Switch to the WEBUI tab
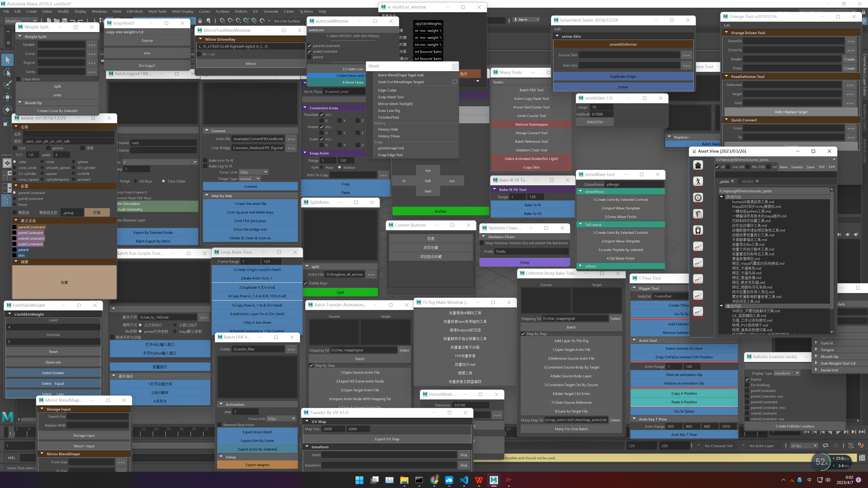The width and height of the screenshot is (868, 488). pyautogui.click(x=747, y=181)
